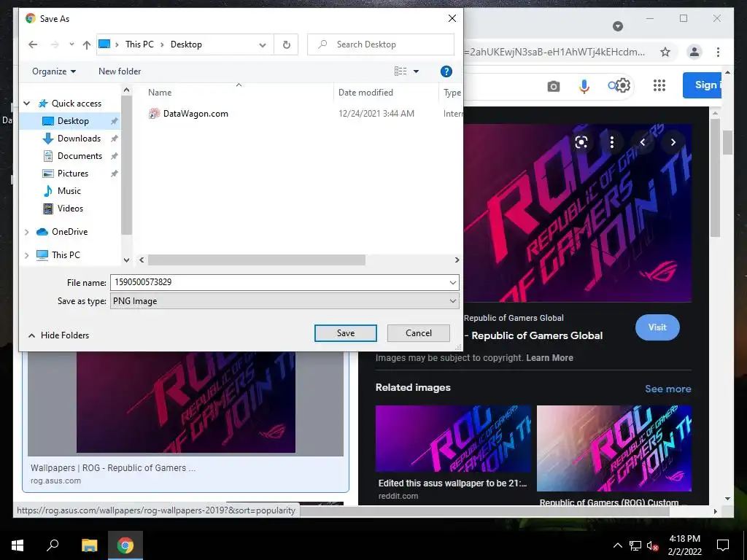Open Save As help with the question mark icon

(446, 71)
